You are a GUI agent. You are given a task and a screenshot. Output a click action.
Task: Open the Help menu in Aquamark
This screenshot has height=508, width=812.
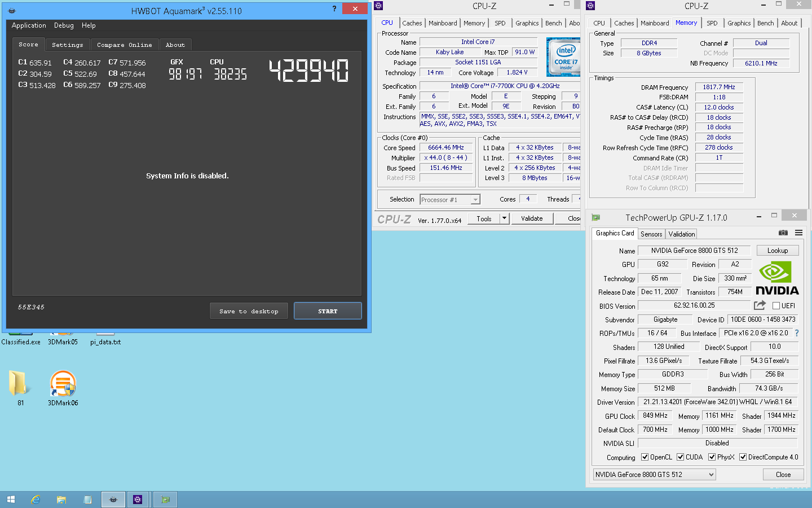point(89,25)
